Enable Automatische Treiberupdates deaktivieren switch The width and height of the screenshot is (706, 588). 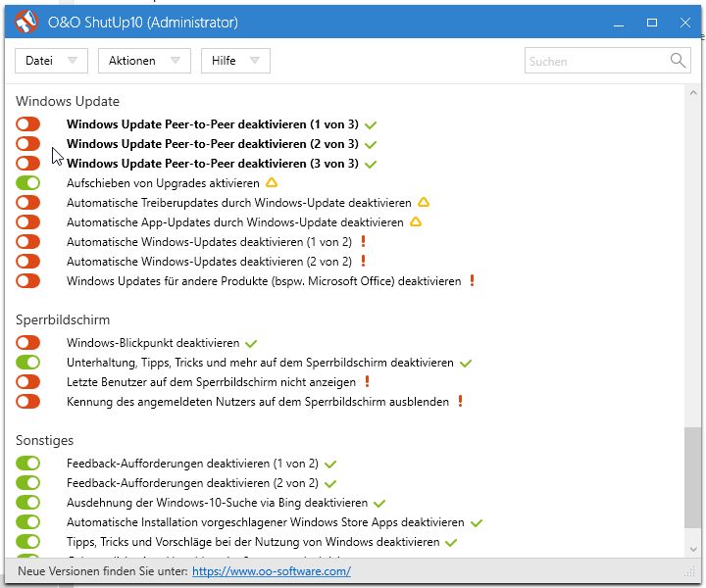[27, 203]
